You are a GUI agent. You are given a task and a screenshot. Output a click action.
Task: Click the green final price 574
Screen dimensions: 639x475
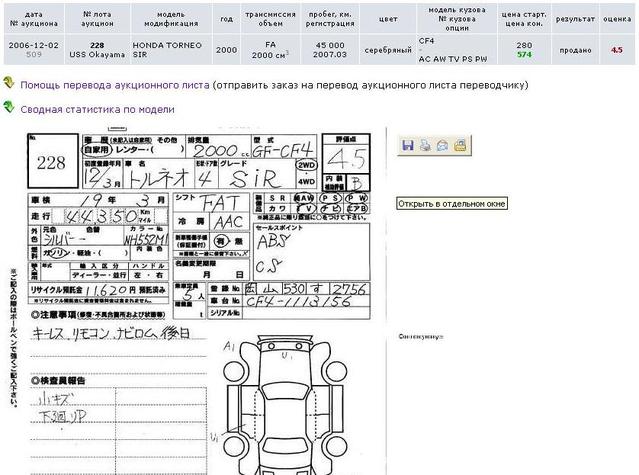[x=524, y=55]
